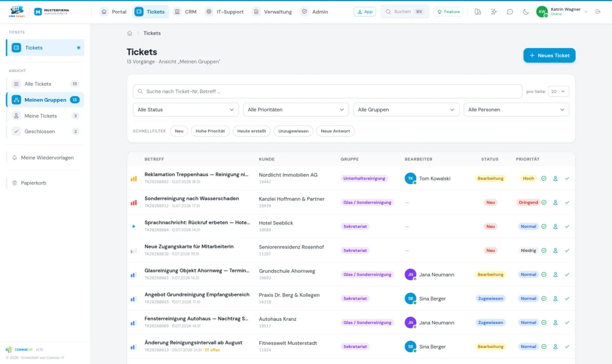The height and width of the screenshot is (364, 612).
Task: Click the Feature button in header
Action: coord(448,11)
